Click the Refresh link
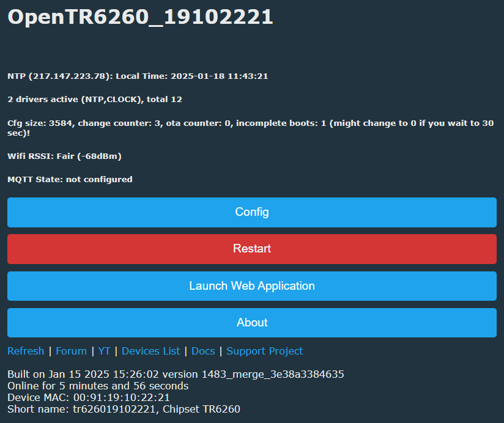Image resolution: width=504 pixels, height=423 pixels. pyautogui.click(x=26, y=351)
